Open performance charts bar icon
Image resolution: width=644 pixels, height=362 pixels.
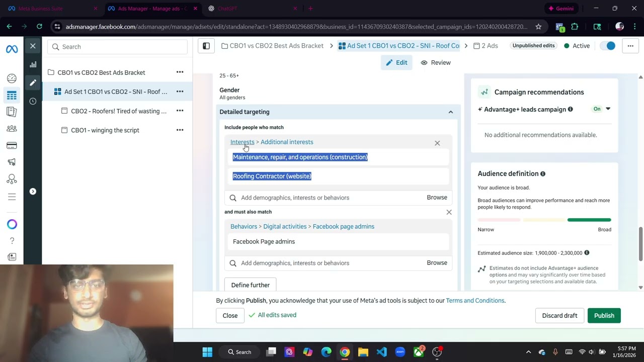point(33,64)
